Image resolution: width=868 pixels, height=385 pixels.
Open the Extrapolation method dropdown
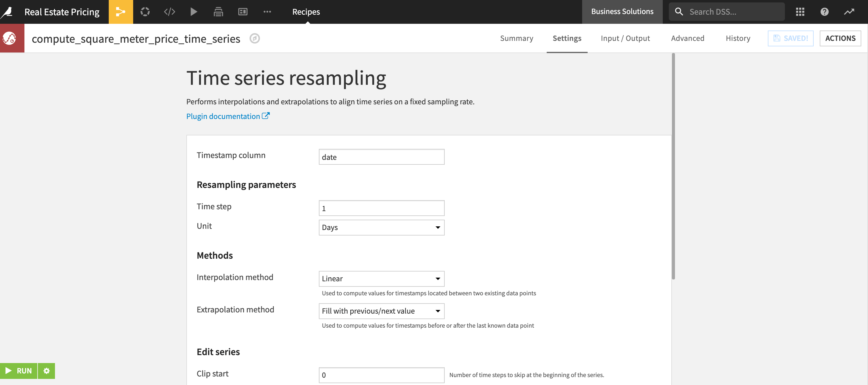point(381,311)
